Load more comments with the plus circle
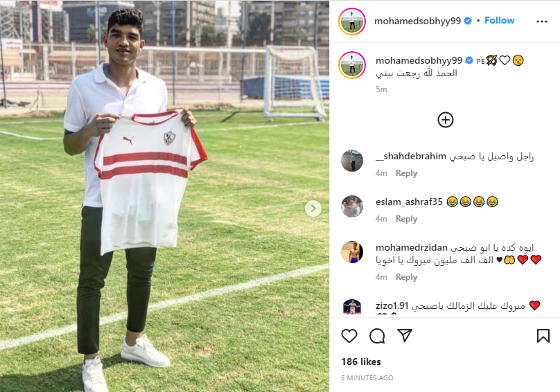The width and height of the screenshot is (560, 392). click(x=446, y=120)
